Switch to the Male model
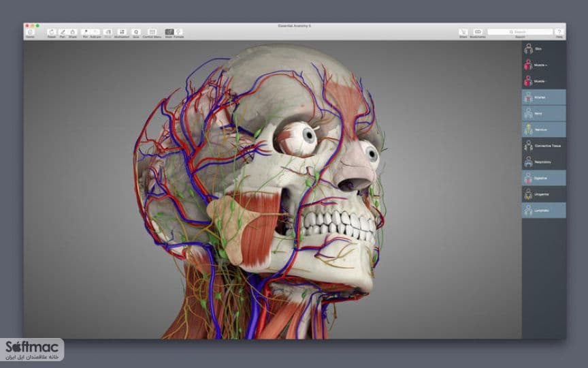Screen dimensions: 588x368 click(x=169, y=32)
